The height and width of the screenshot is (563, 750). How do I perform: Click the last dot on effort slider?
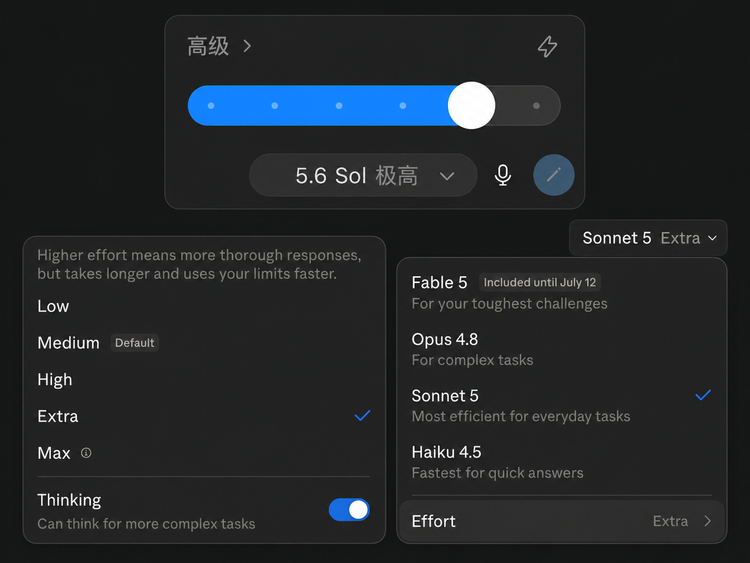point(536,106)
